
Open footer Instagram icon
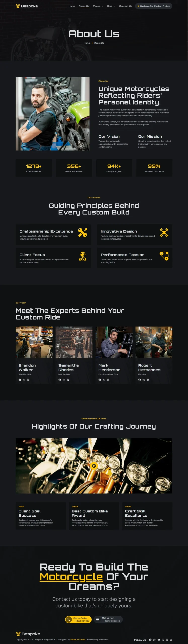pyautogui.click(x=154, y=640)
